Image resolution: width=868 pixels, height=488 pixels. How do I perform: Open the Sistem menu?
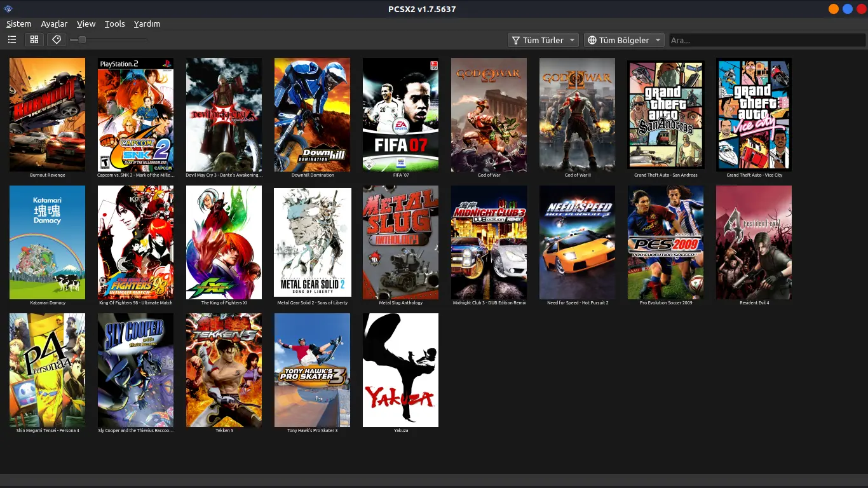coord(19,24)
